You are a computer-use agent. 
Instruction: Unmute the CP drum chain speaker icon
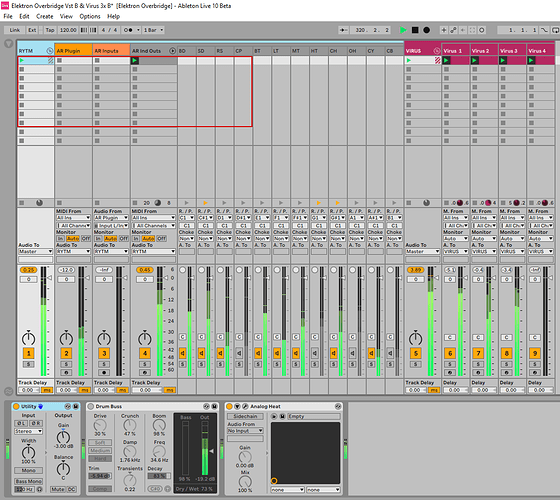coord(239,353)
